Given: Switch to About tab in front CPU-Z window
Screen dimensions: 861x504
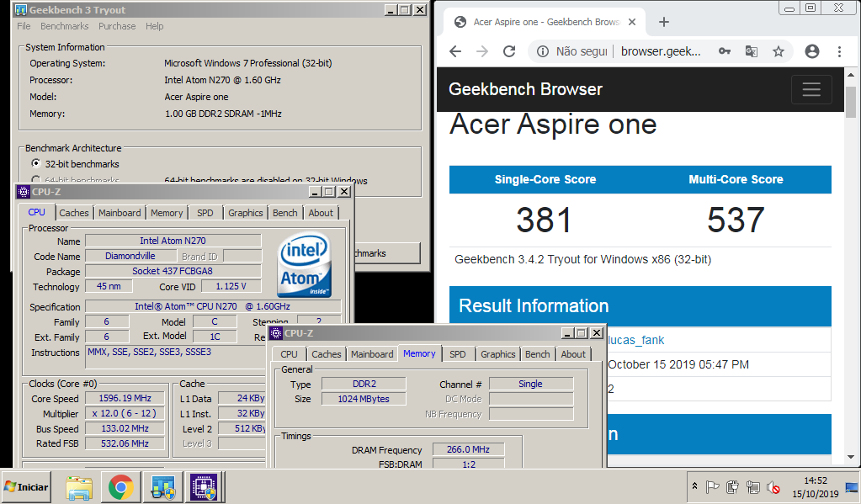Looking at the screenshot, I should pyautogui.click(x=573, y=354).
